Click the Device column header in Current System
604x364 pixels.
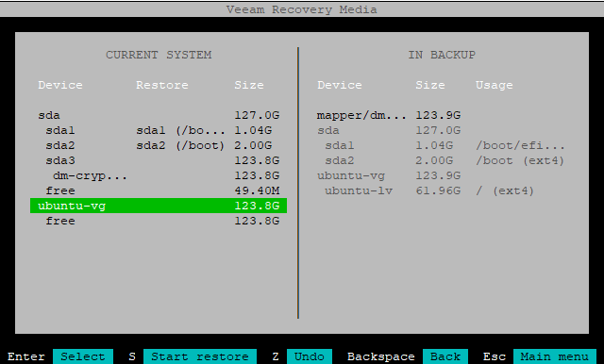[60, 85]
